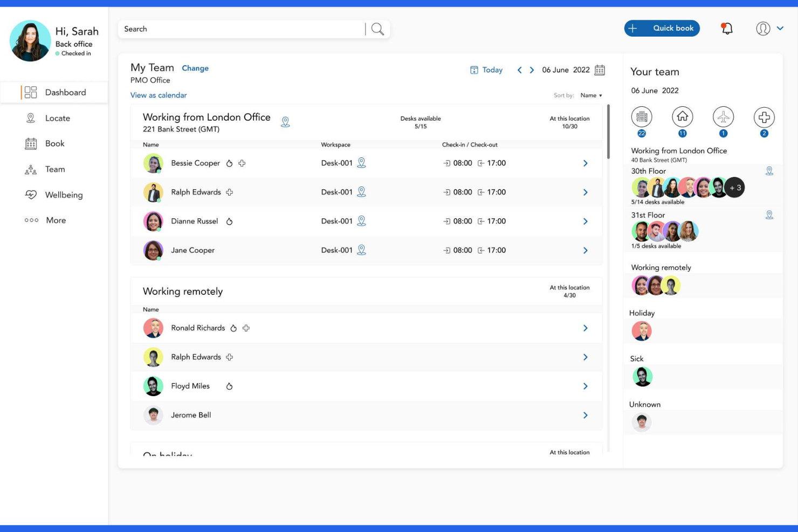Click the map pin next to Bessie Cooper's Desk-001
798x532 pixels.
click(x=361, y=163)
